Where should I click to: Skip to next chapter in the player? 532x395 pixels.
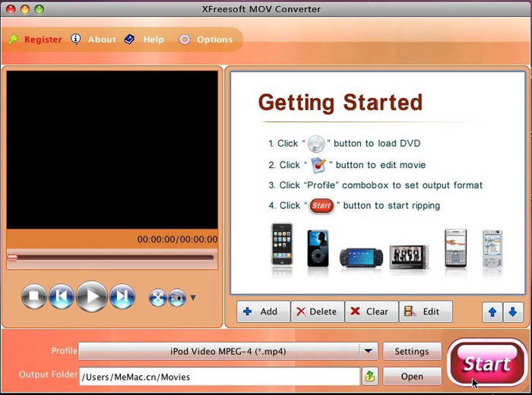[122, 296]
